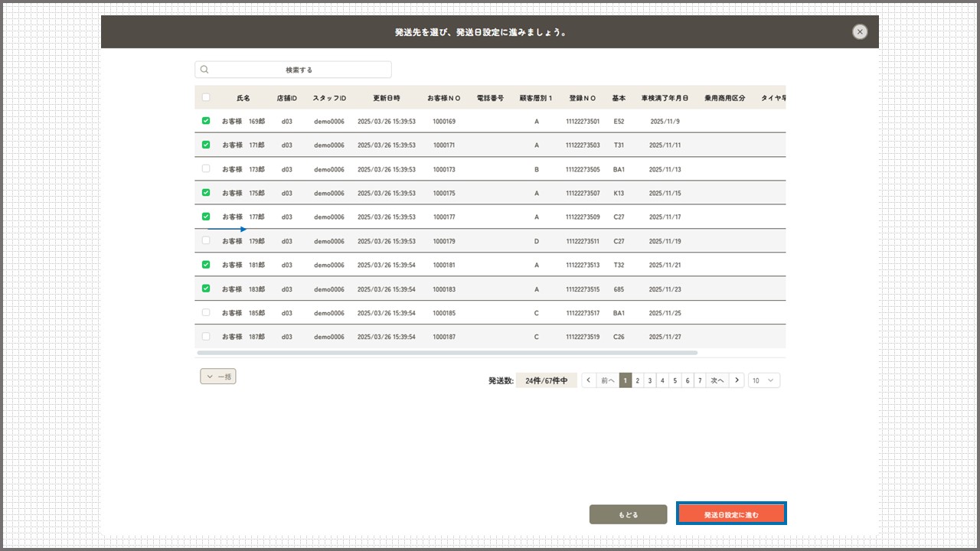The width and height of the screenshot is (980, 551).
Task: Uncheck the row for お客様 181郎
Action: (206, 265)
